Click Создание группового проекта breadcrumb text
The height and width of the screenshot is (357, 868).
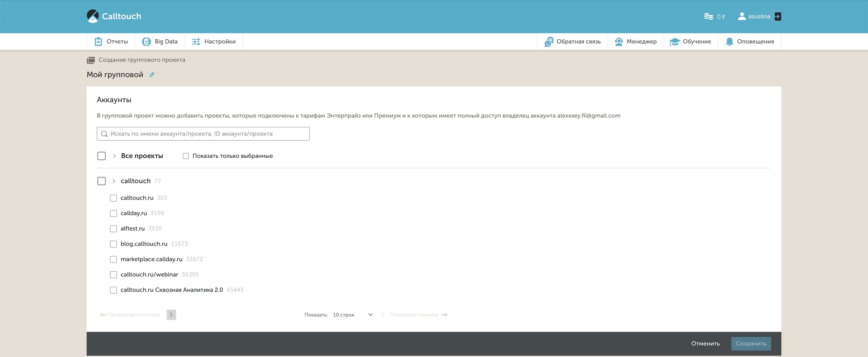[142, 60]
